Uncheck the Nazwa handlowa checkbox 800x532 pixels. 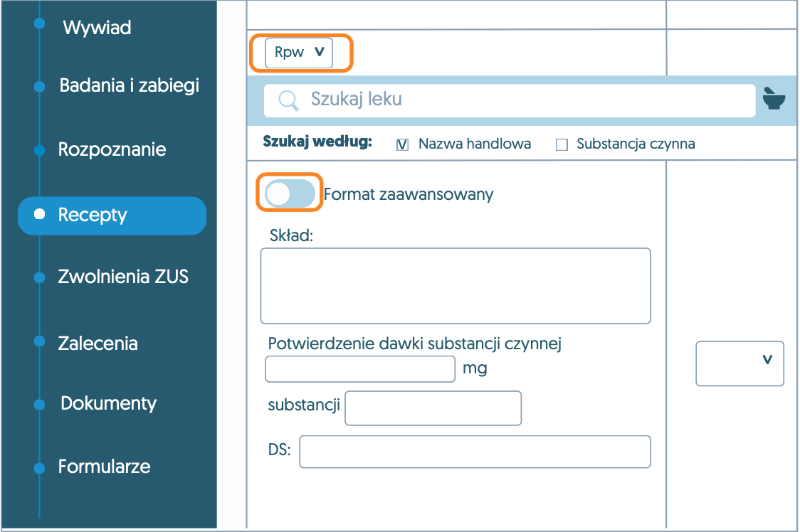pos(402,144)
